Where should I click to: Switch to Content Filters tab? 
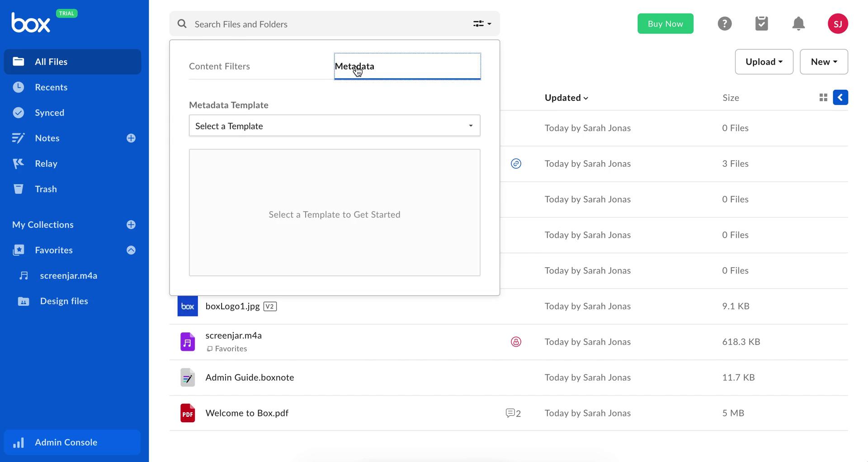click(219, 66)
